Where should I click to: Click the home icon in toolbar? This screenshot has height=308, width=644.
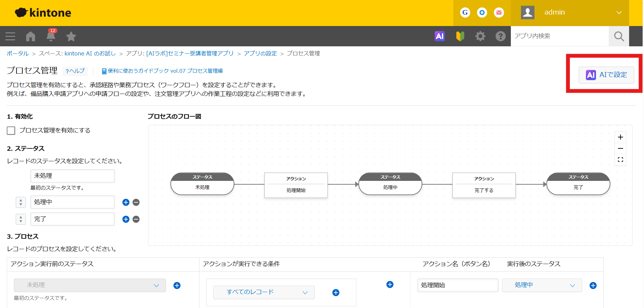click(30, 36)
